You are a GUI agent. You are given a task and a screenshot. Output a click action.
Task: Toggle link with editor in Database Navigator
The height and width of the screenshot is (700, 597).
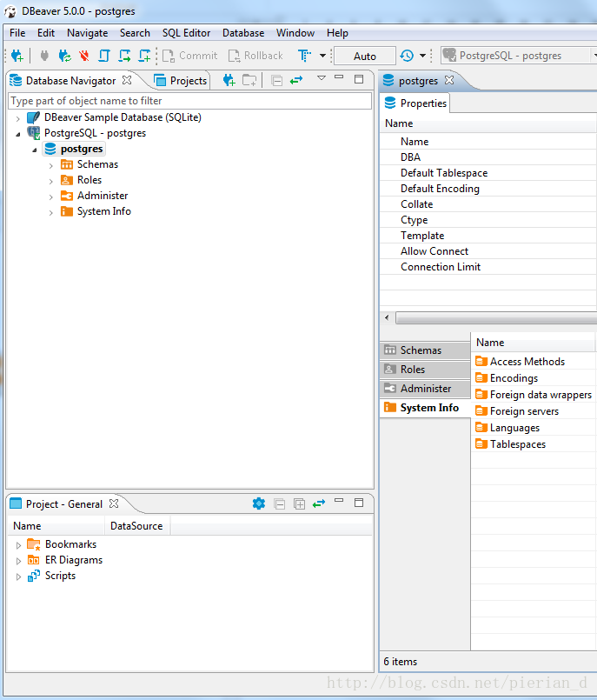coord(296,80)
